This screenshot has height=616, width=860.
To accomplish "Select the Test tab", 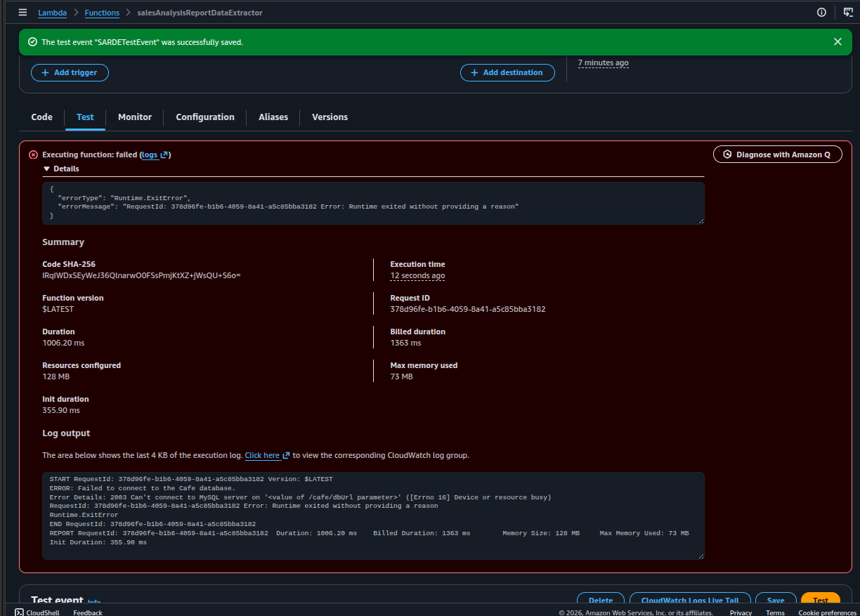I will point(85,117).
